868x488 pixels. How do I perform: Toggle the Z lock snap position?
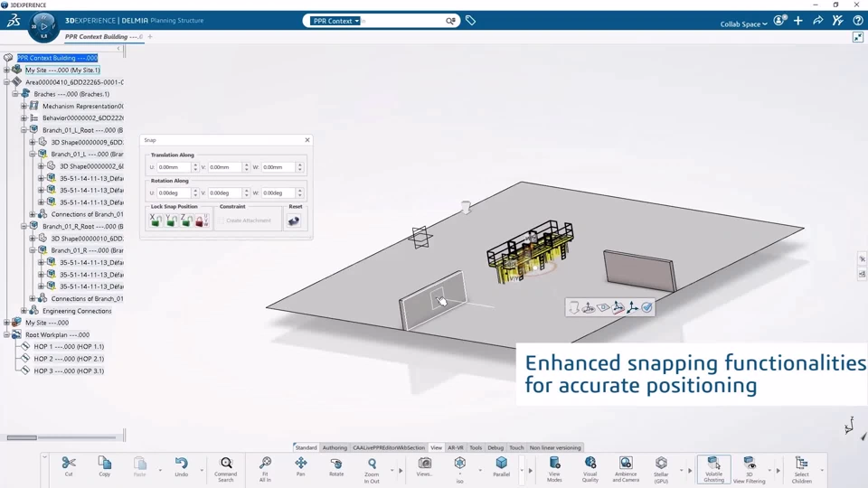click(x=186, y=221)
